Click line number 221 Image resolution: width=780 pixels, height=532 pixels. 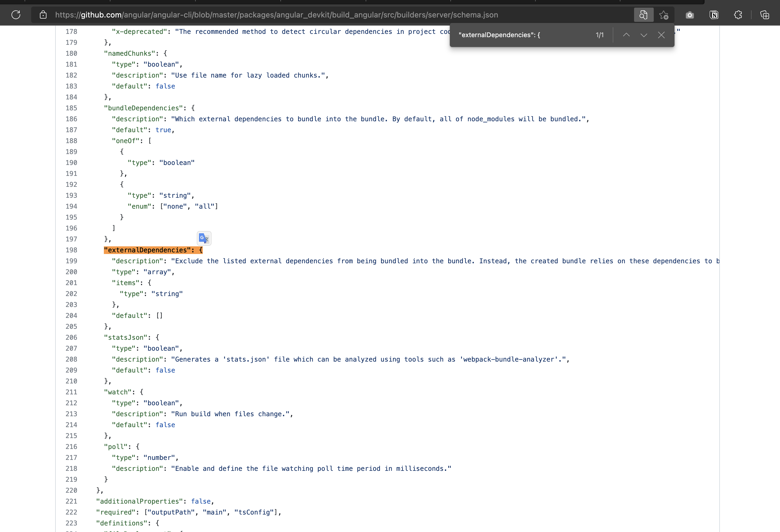click(x=71, y=501)
